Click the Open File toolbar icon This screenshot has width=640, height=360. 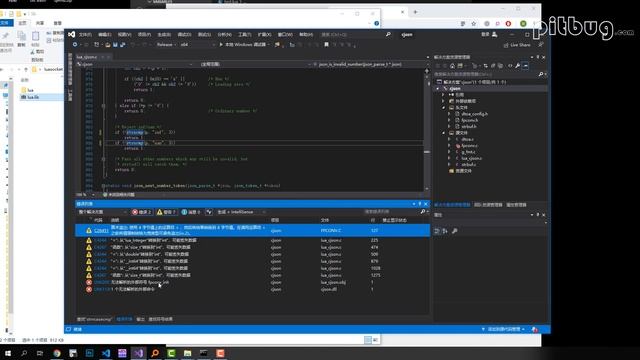[108, 44]
